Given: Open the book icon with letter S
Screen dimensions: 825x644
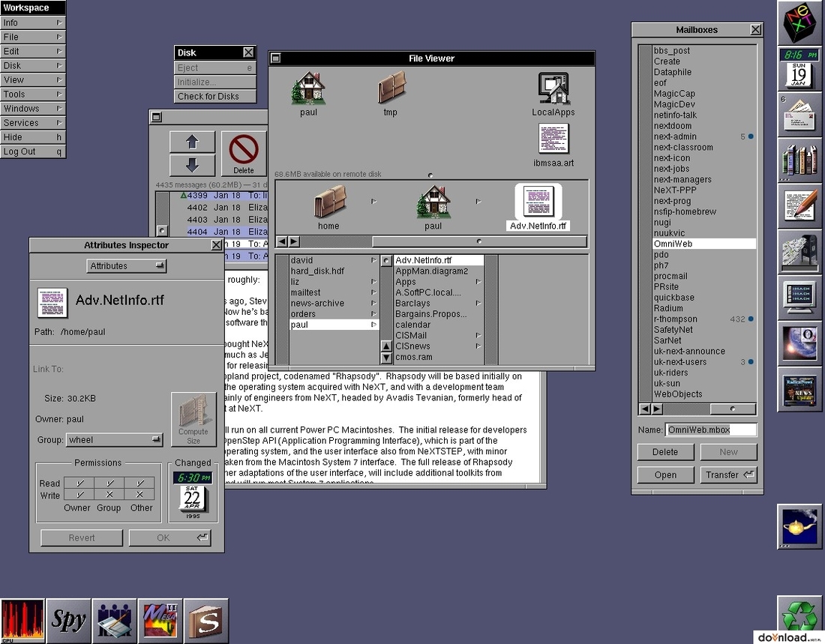Looking at the screenshot, I should click(x=205, y=620).
